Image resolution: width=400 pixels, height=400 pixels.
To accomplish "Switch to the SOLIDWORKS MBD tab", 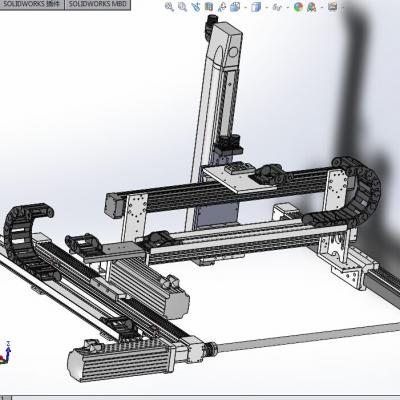I will coord(97,4).
